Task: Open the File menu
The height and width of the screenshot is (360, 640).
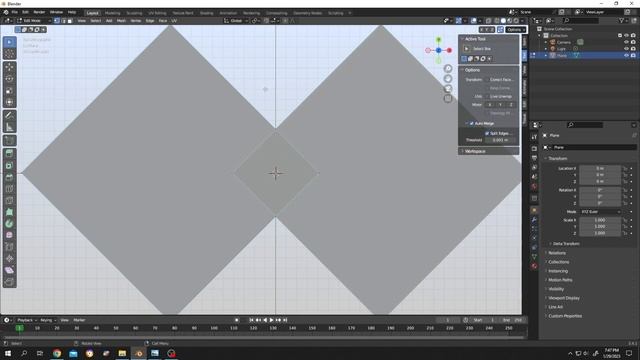Action: pos(15,12)
